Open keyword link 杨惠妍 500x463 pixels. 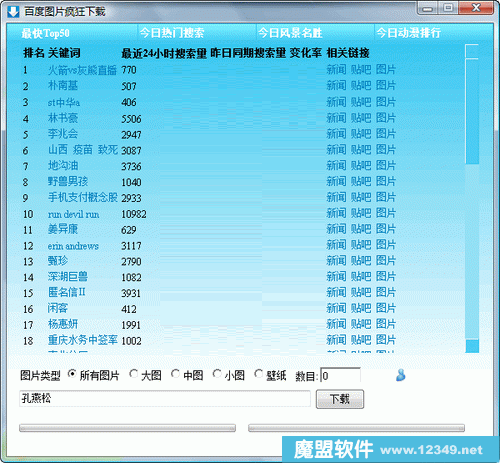(63, 324)
